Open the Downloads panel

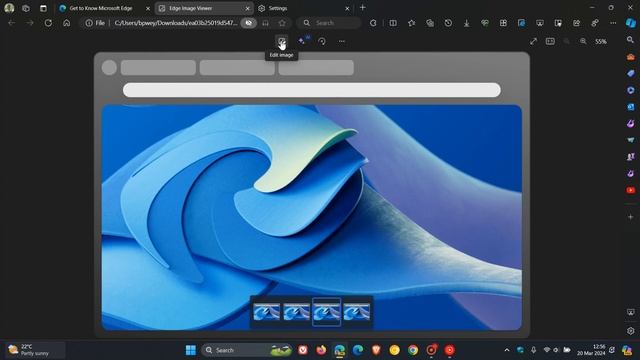[x=467, y=23]
